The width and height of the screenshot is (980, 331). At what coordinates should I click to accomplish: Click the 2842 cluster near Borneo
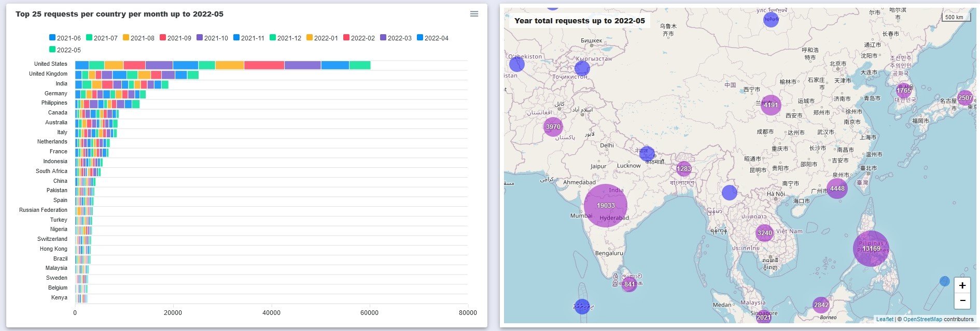(821, 305)
